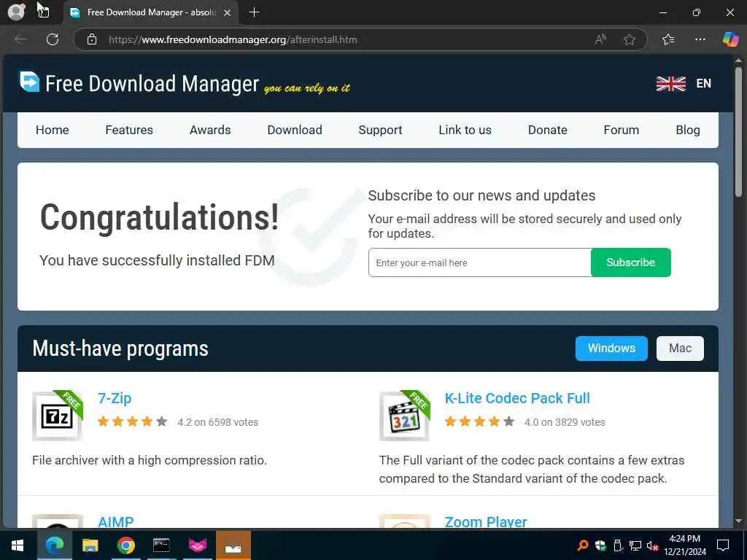Click the 7-Zip star rating
Viewport: 747px width, 560px height.
[x=133, y=421]
